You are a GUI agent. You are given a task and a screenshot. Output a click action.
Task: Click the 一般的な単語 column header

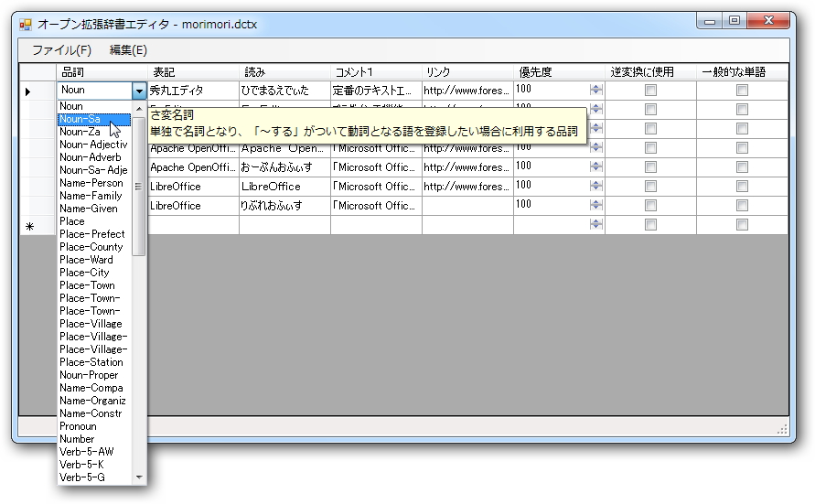[x=742, y=72]
